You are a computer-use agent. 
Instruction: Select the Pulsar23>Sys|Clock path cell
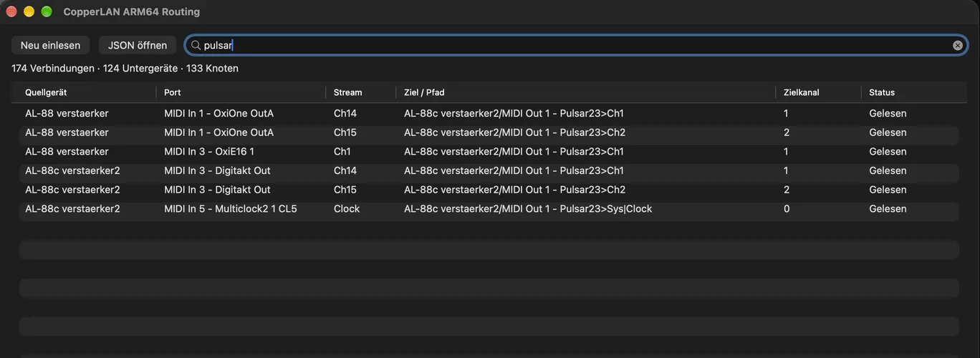coord(528,209)
